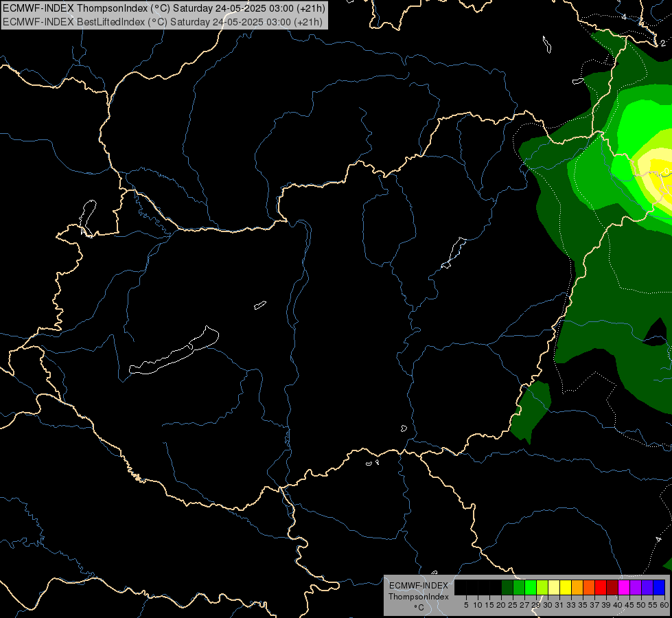Image resolution: width=672 pixels, height=618 pixels.
Task: Choose the orange 33–35 legend swatch
Action: (x=577, y=587)
